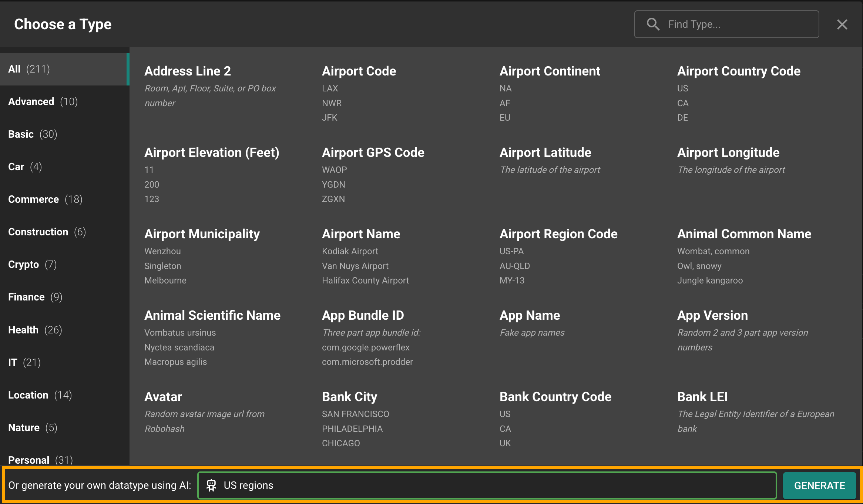Switch to the Location category
863x504 pixels.
pos(40,395)
